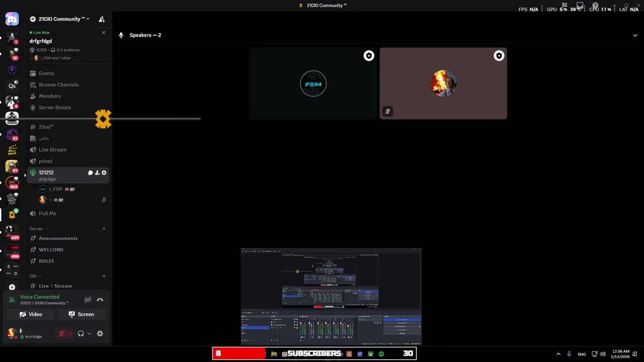Open the shared OBS screen preview

[331, 297]
